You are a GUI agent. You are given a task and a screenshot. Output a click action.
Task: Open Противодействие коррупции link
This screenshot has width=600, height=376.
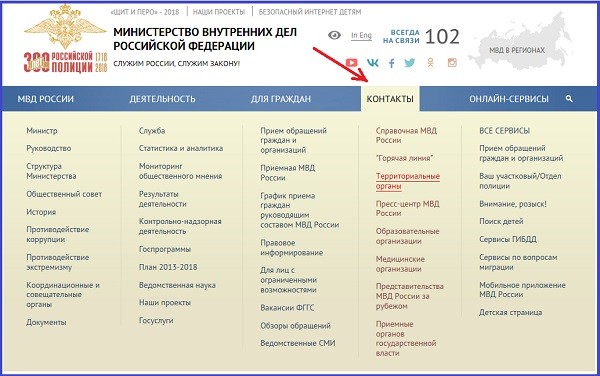(57, 234)
